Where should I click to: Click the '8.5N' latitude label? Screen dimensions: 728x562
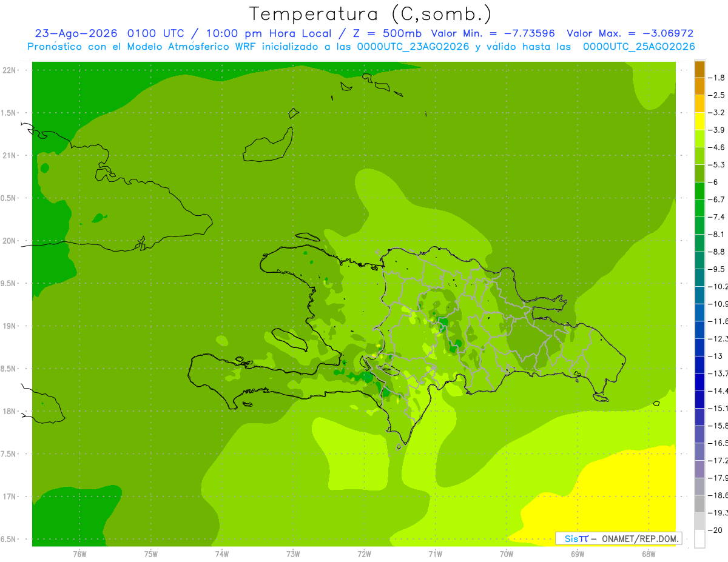pos(8,369)
